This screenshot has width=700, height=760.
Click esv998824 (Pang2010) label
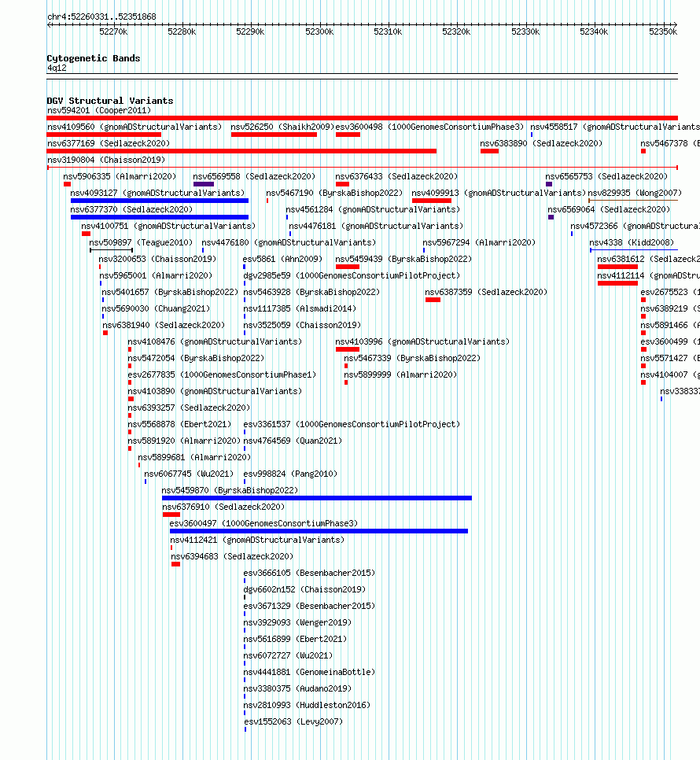point(289,474)
